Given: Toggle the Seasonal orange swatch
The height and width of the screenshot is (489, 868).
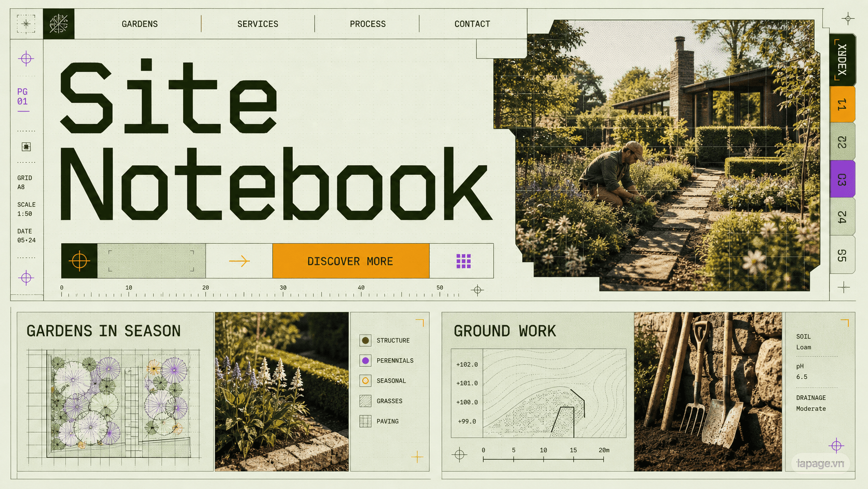Looking at the screenshot, I should click(365, 381).
